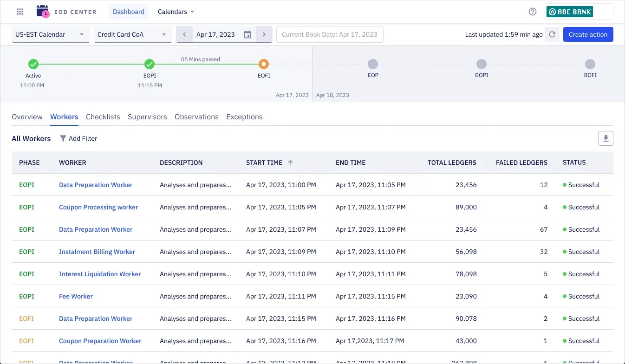Switch to the Workers tab
This screenshot has height=364, width=625.
click(x=64, y=117)
